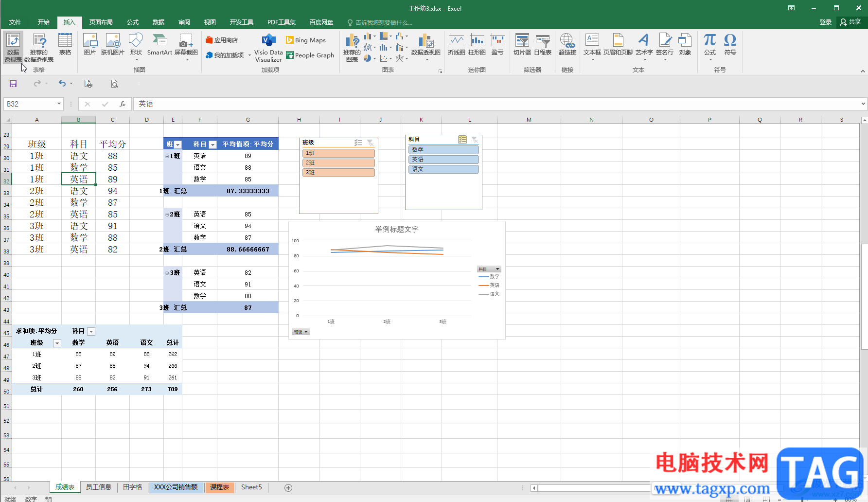Image resolution: width=868 pixels, height=502 pixels.
Task: Click the 共享 share button
Action: tap(850, 22)
